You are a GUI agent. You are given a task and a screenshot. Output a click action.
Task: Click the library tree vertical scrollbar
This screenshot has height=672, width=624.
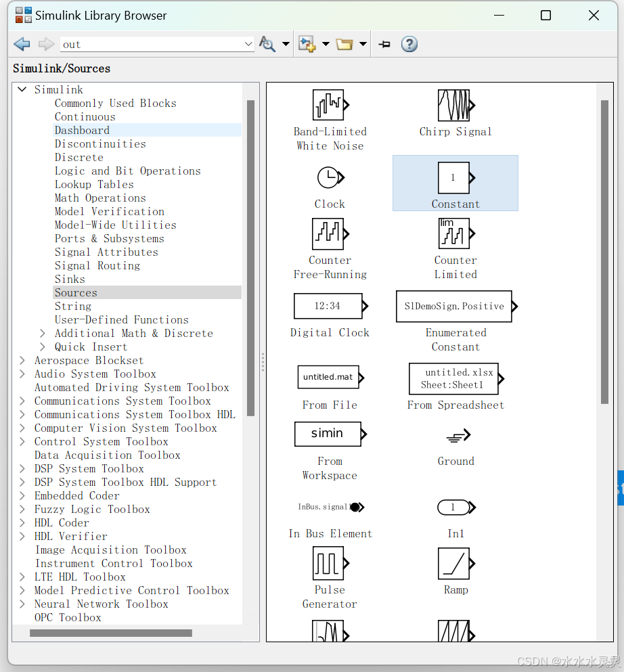click(x=250, y=258)
